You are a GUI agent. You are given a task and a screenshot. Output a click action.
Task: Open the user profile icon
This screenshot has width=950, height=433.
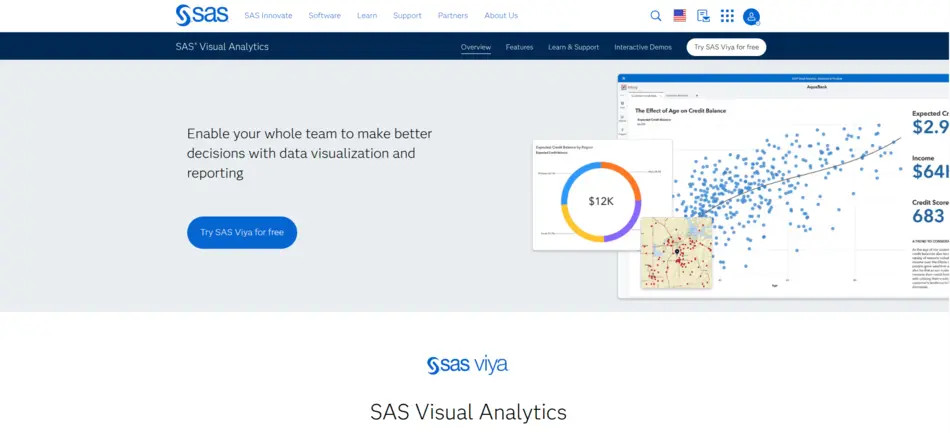pos(751,16)
